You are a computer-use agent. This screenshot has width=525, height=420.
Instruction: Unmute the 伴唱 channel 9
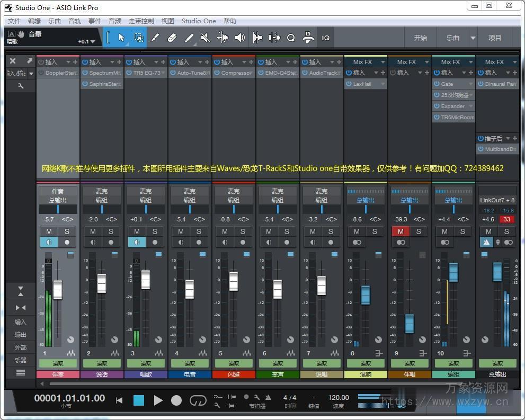click(401, 231)
